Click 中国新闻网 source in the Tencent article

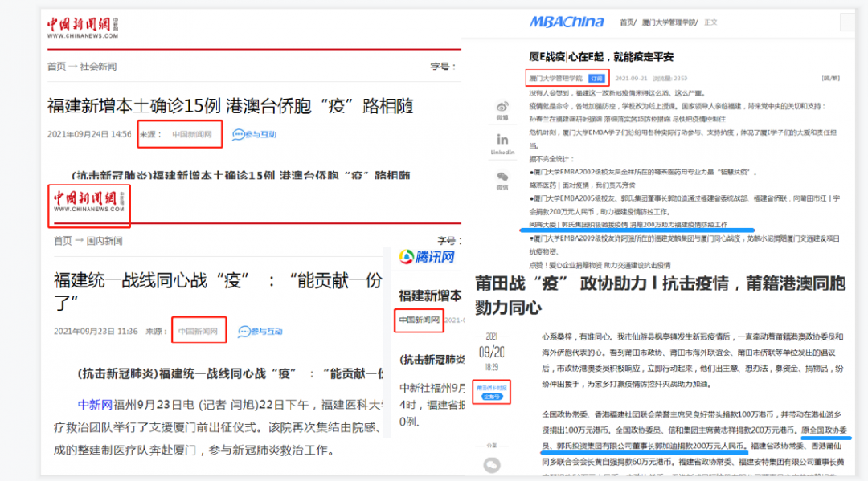click(x=420, y=320)
